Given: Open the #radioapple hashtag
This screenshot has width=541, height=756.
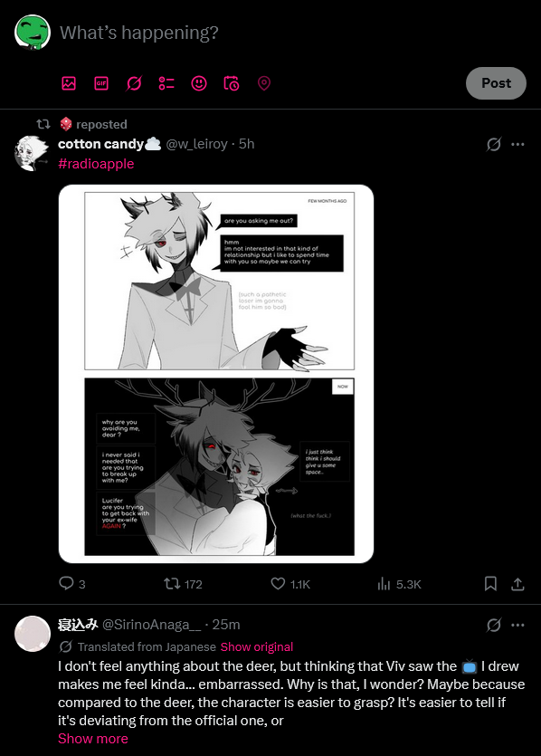Looking at the screenshot, I should [96, 164].
